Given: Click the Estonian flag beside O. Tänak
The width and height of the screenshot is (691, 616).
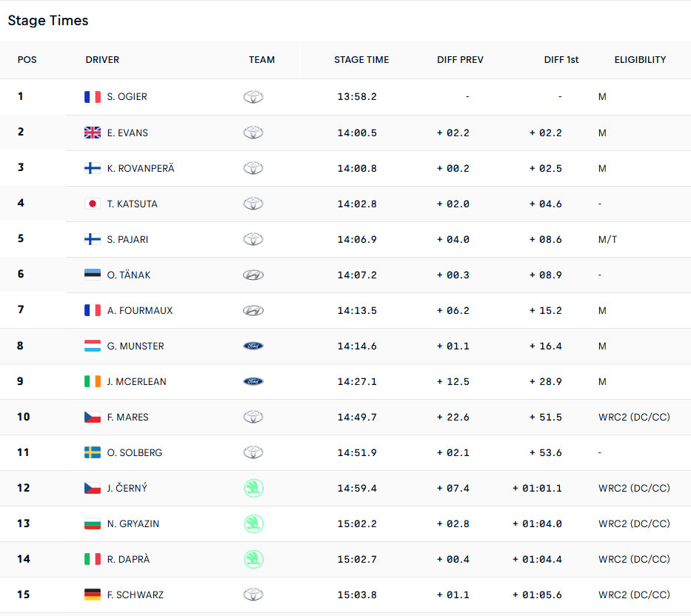Looking at the screenshot, I should 93,275.
